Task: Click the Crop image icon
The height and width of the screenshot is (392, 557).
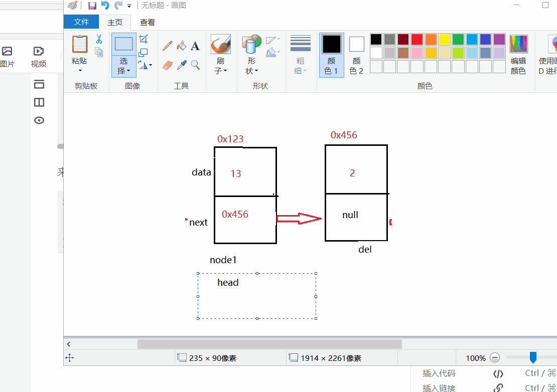Action: (x=143, y=39)
